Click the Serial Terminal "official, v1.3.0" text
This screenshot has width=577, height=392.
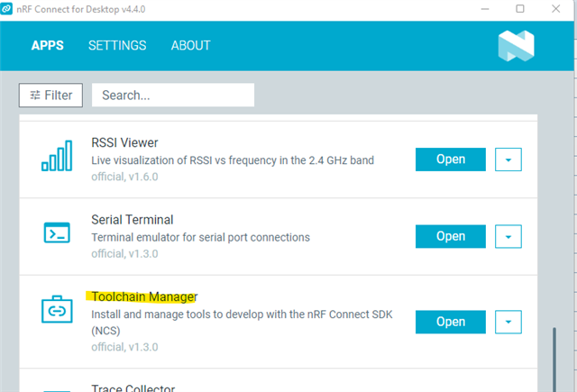click(124, 254)
